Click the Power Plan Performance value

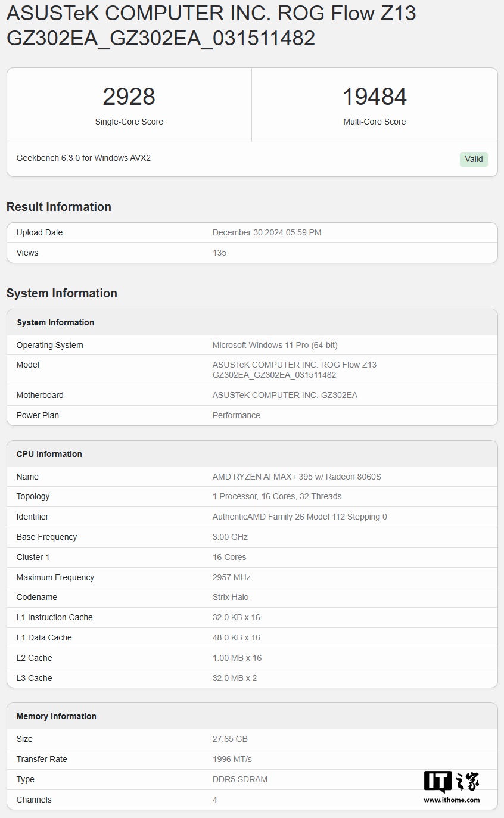[x=236, y=415]
